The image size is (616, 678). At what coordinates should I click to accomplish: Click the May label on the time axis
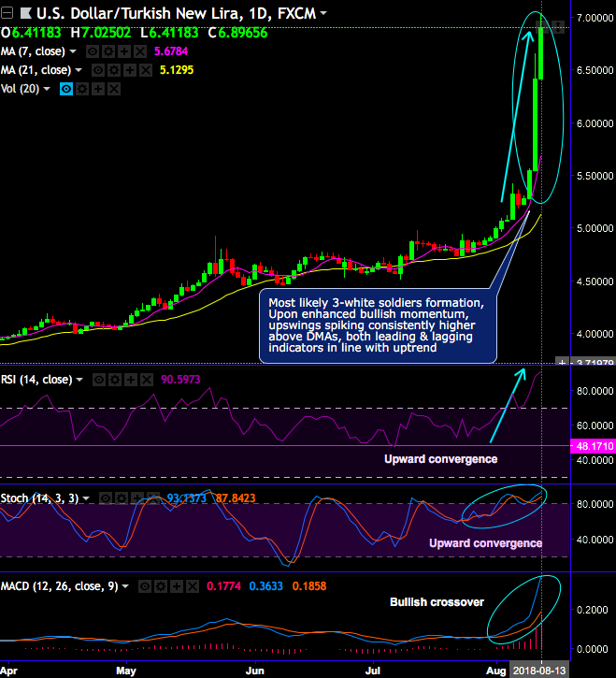click(126, 671)
